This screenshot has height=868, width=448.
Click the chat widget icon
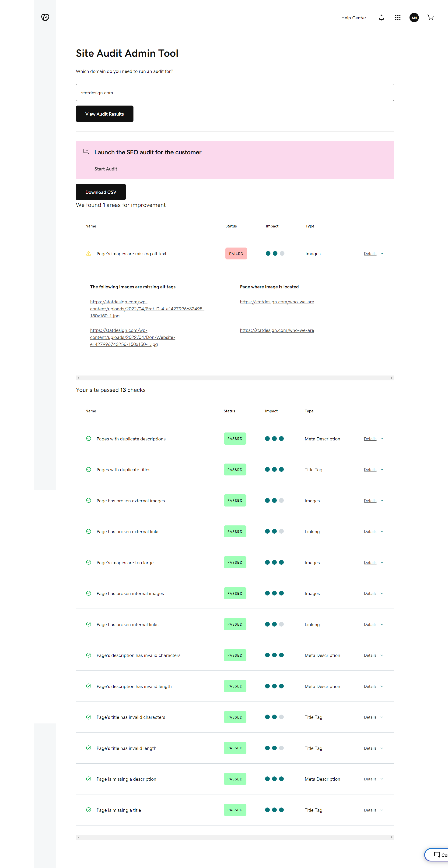pos(437,854)
